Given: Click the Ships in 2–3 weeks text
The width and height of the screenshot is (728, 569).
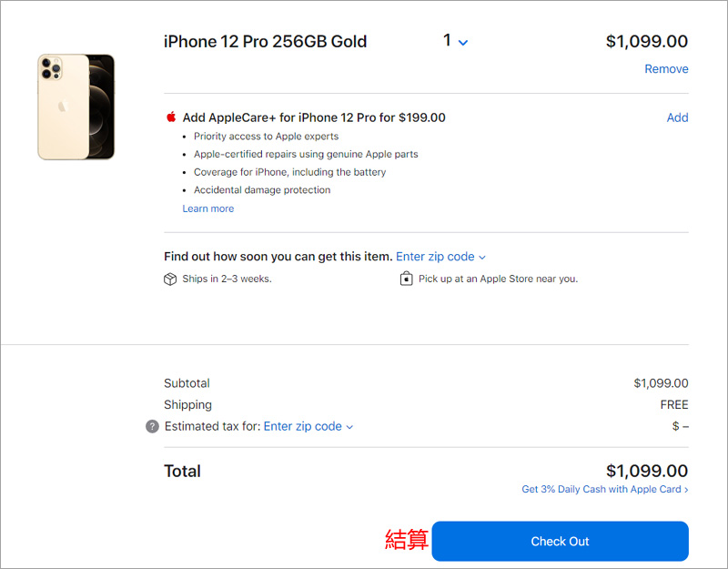Looking at the screenshot, I should coord(227,279).
